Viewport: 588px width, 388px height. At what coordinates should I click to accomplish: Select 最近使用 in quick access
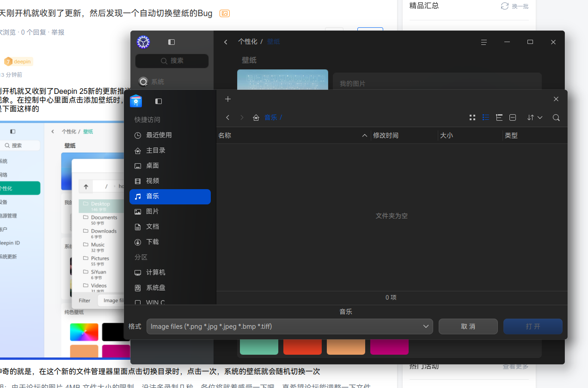point(170,135)
